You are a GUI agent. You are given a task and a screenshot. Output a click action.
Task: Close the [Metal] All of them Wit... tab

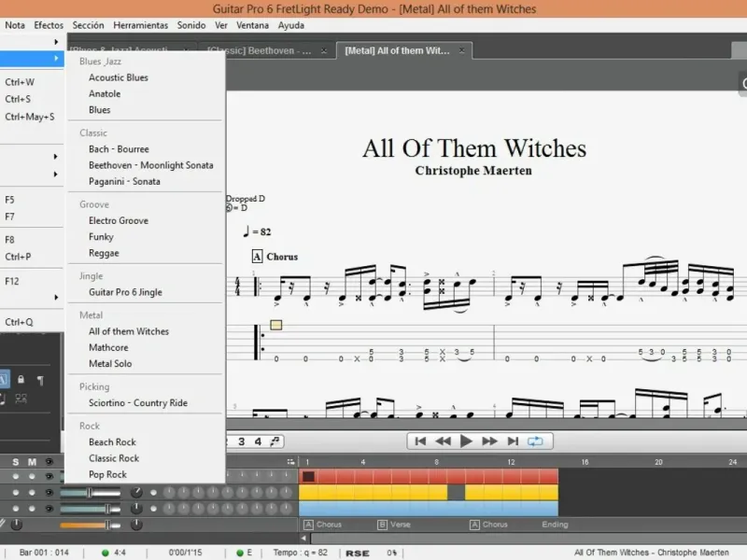[461, 50]
